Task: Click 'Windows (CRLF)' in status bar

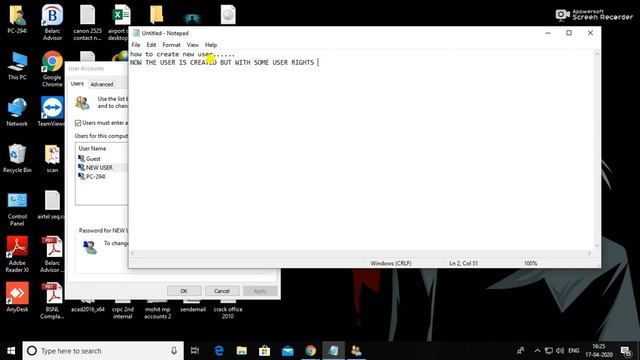Action: 391,263
